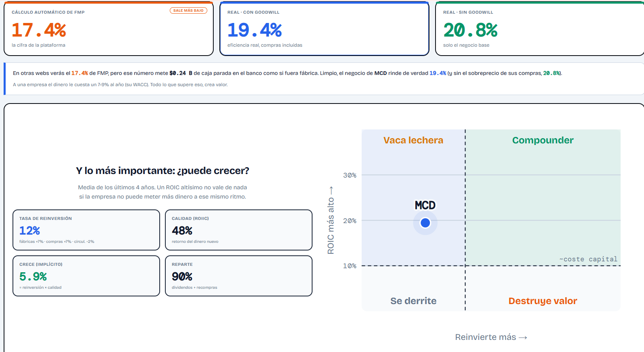Screen dimensions: 644x352
Task: Click the Destruye valor quadrant label
Action: tap(543, 301)
